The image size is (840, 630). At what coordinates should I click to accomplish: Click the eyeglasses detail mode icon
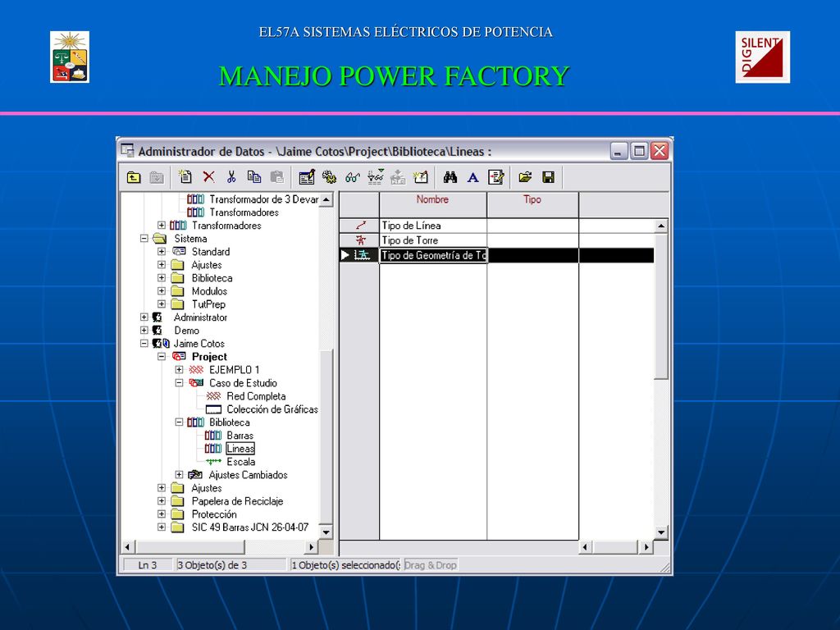(x=353, y=177)
